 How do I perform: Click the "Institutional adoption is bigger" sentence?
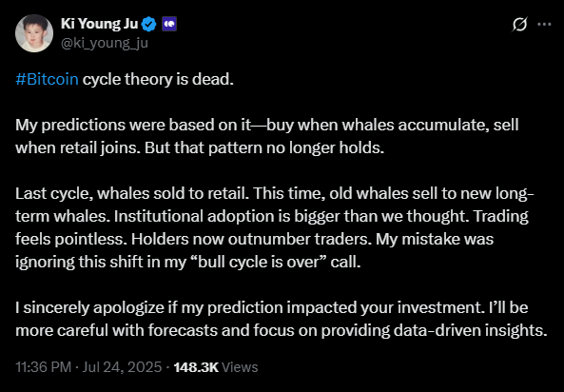click(x=292, y=216)
